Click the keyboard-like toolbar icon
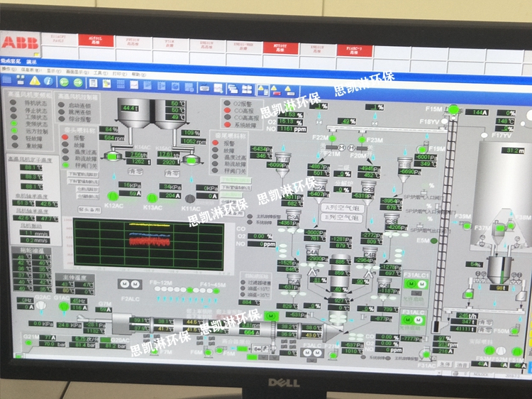 204,87
